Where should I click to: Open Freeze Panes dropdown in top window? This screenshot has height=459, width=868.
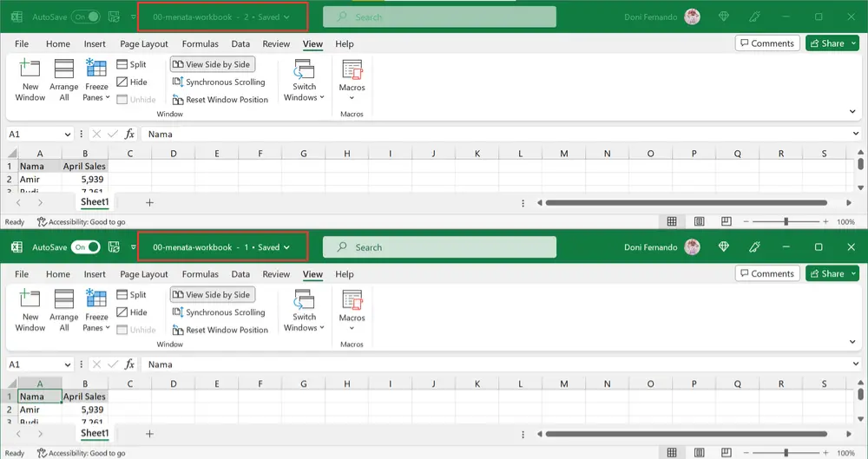point(96,97)
